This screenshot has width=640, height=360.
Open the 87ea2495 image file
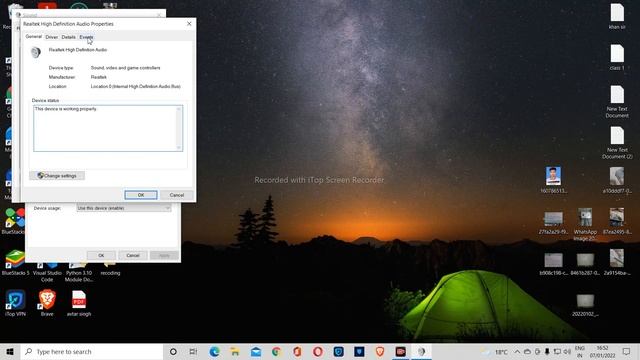click(x=617, y=221)
